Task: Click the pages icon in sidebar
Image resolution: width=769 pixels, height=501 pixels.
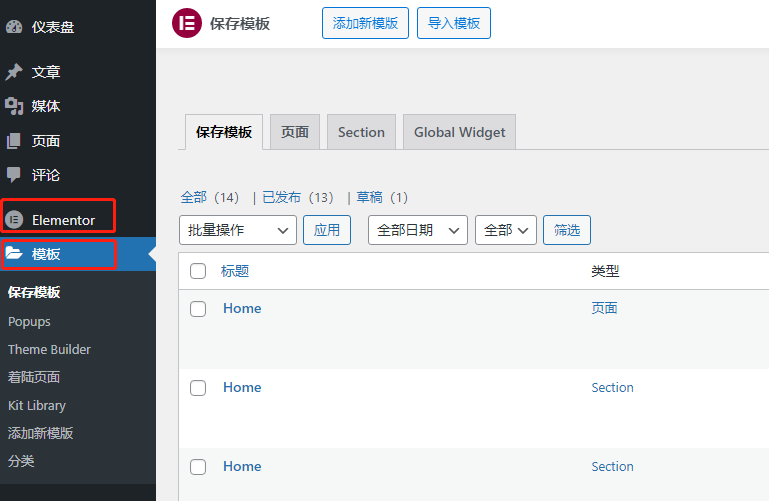Action: [14, 141]
